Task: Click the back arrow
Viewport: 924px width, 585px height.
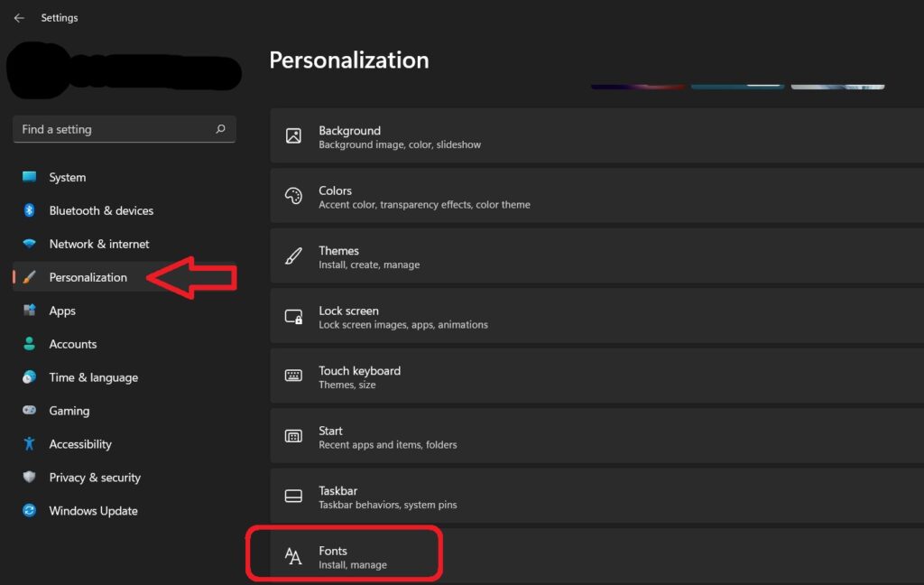Action: tap(18, 17)
